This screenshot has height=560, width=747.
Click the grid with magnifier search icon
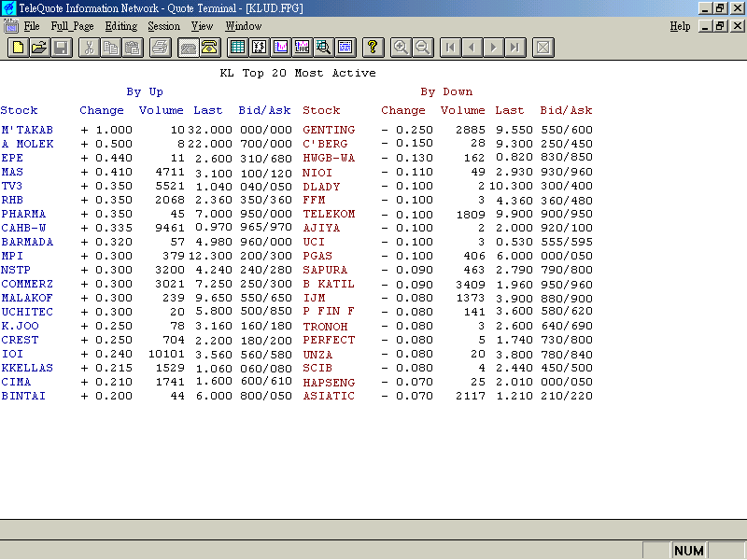323,48
